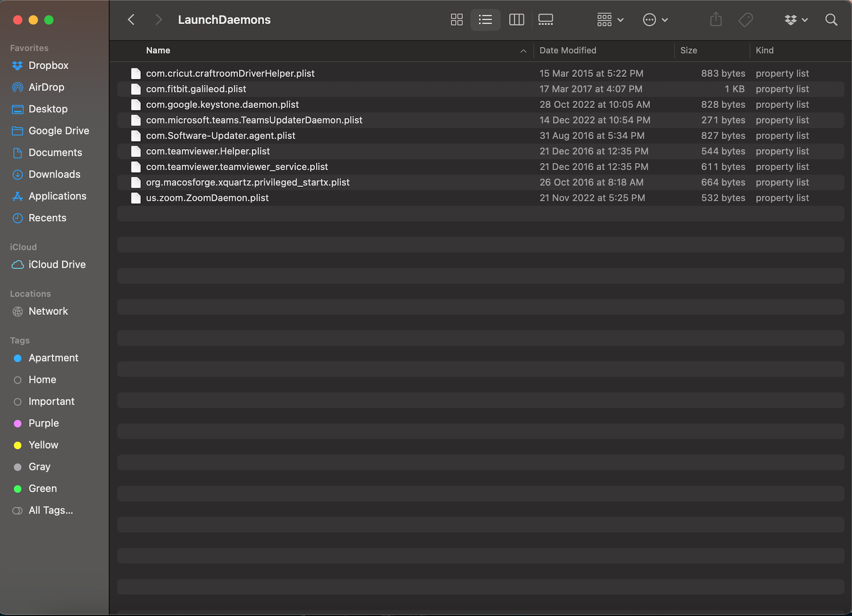Toggle the Name sort direction arrow
Viewport: 852px width, 616px height.
pos(523,51)
